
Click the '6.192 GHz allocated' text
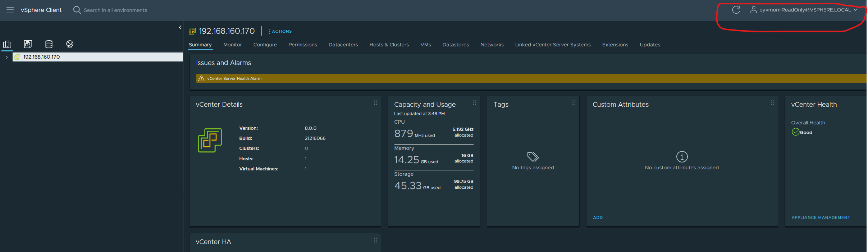[463, 132]
